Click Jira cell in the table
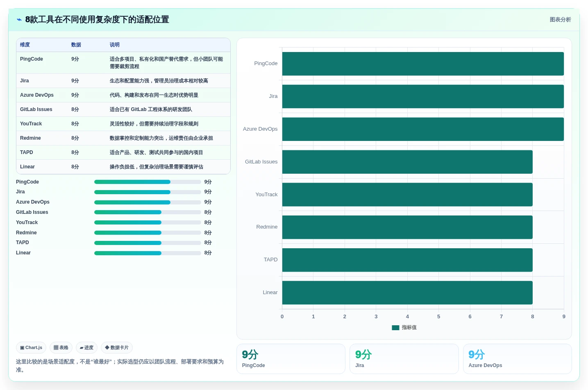The height and width of the screenshot is (390, 588). click(25, 81)
